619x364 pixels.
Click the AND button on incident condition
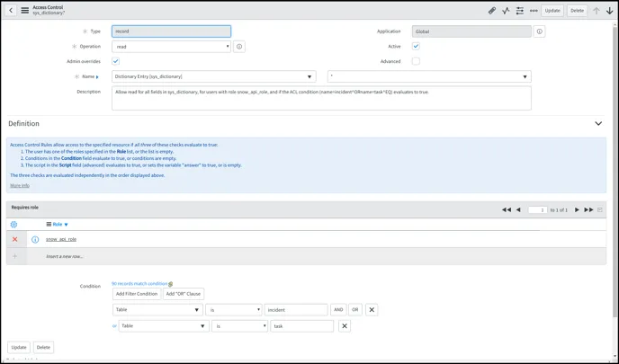pos(338,310)
